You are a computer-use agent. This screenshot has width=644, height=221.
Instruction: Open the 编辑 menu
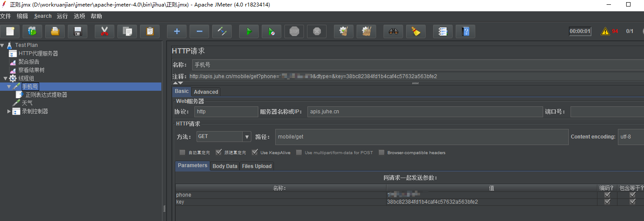point(22,16)
